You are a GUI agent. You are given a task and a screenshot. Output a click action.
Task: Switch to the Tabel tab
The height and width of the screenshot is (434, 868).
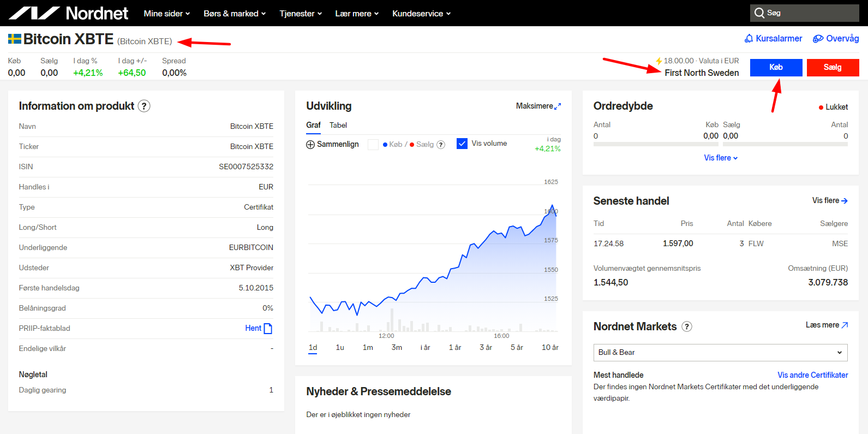click(338, 125)
